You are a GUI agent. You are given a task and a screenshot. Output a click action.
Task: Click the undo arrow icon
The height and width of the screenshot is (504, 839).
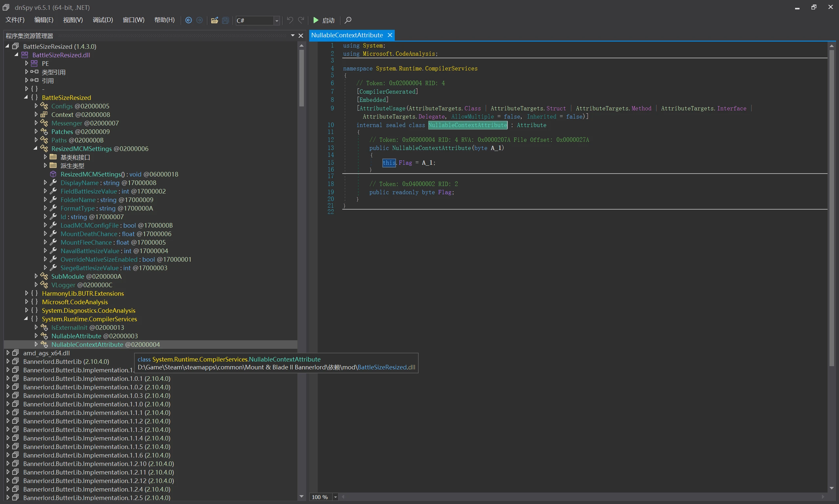[290, 20]
